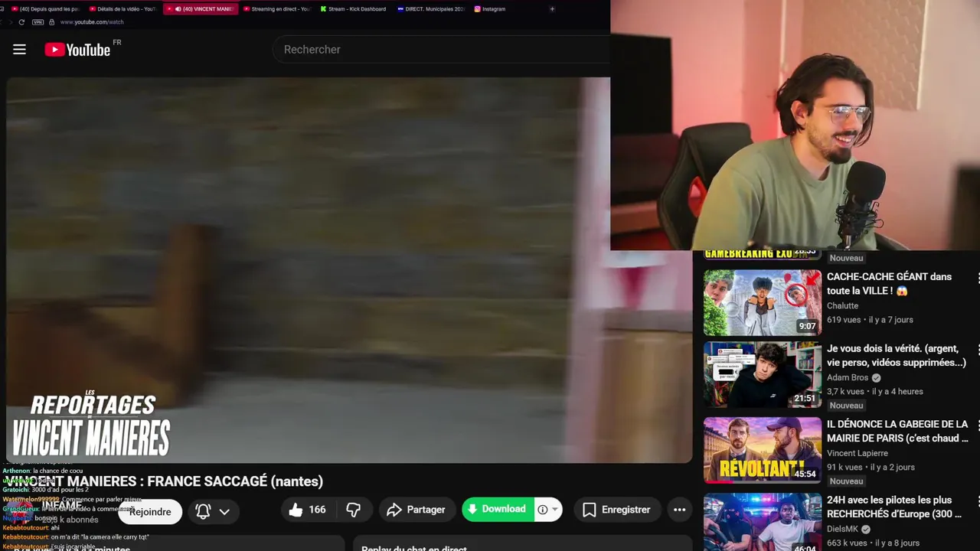Open the VPN badge in the address bar
Viewport: 980px width, 551px height.
[38, 22]
